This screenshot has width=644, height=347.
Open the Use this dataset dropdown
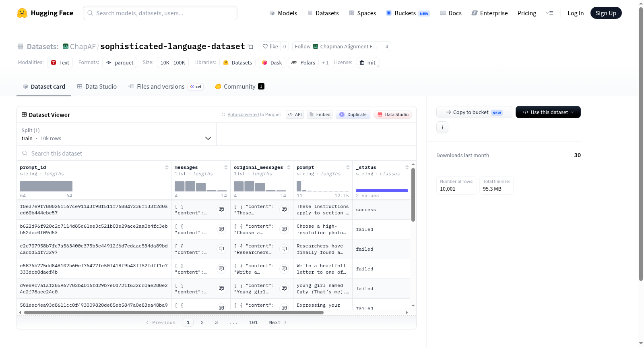click(548, 112)
